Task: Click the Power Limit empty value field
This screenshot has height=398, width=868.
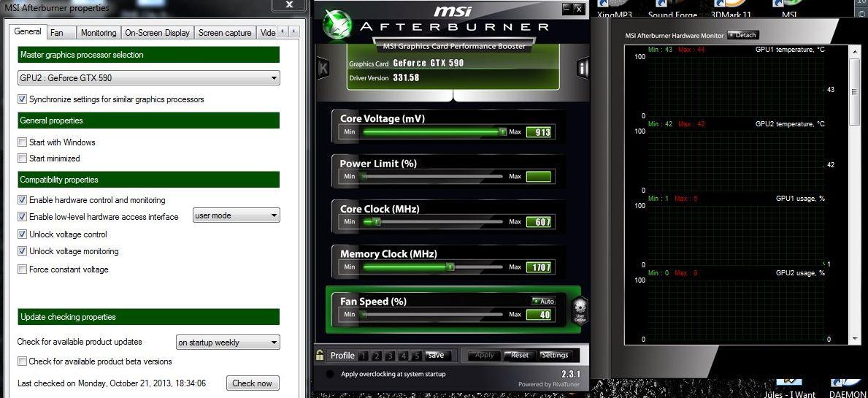Action: point(539,177)
